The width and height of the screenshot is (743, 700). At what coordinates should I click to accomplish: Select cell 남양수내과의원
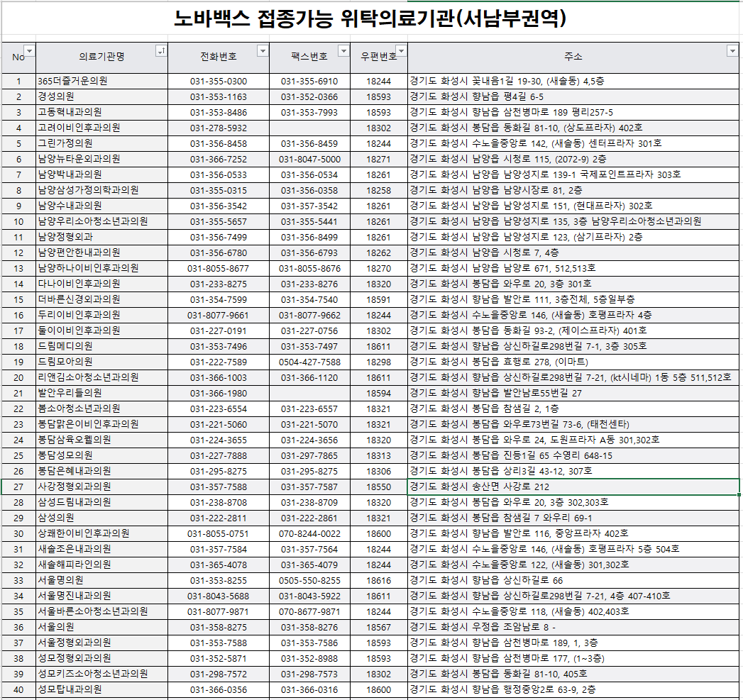click(102, 206)
